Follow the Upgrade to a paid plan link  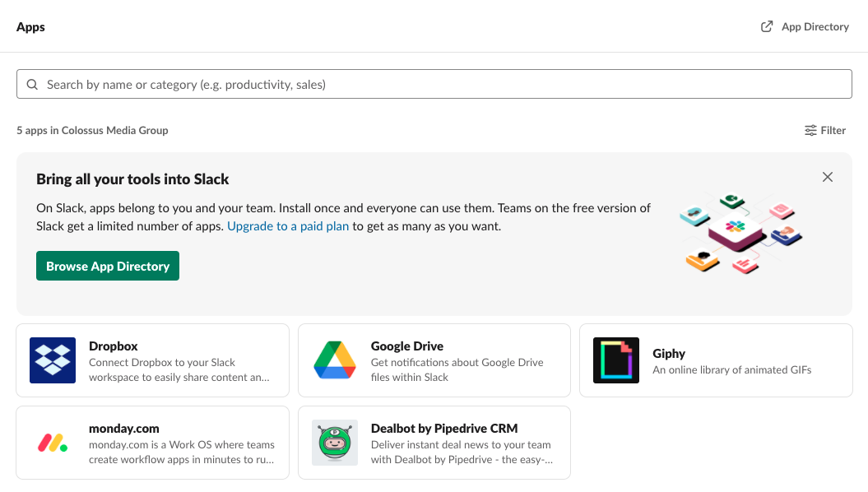pos(288,225)
